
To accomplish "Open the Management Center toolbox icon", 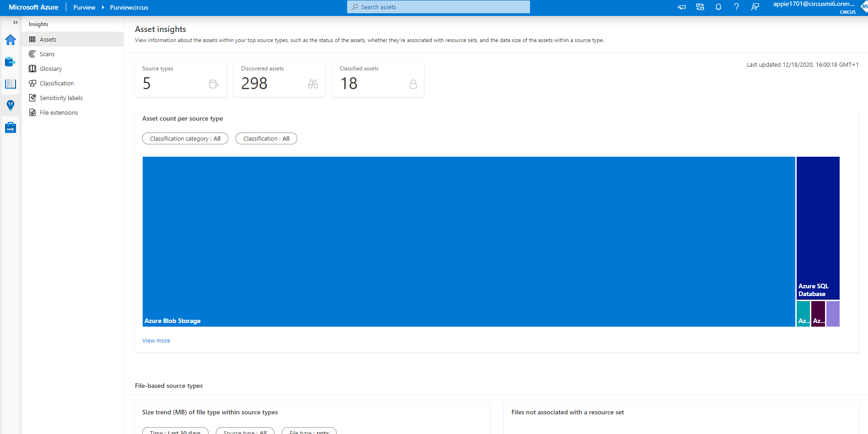I will tap(11, 127).
